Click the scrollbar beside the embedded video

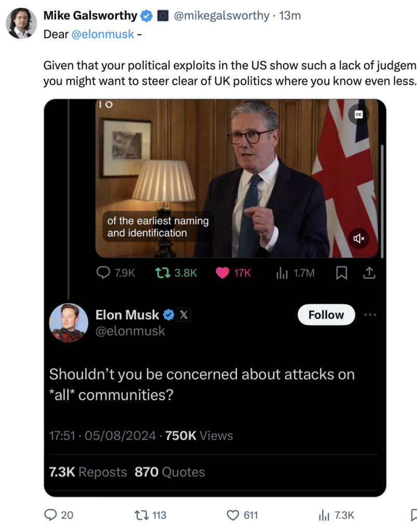tap(382, 202)
